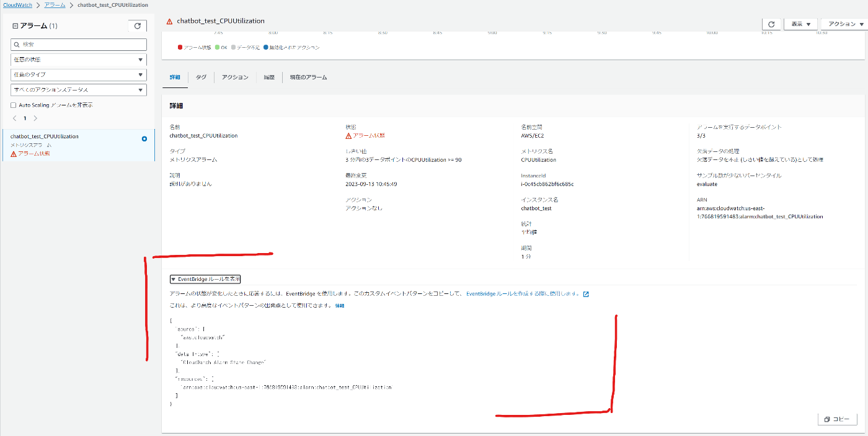Click the external link icon after EventBridge link

586,294
